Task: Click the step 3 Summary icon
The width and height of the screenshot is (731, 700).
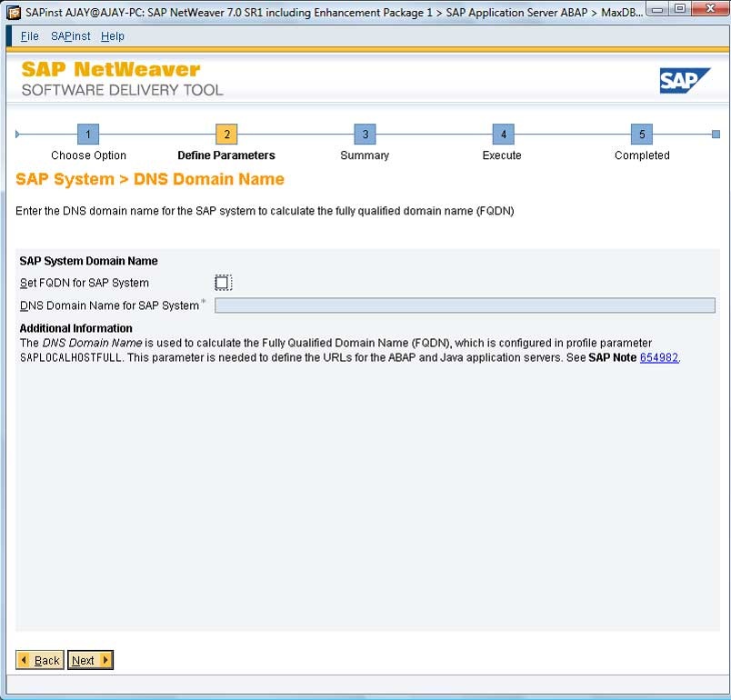Action: coord(365,134)
